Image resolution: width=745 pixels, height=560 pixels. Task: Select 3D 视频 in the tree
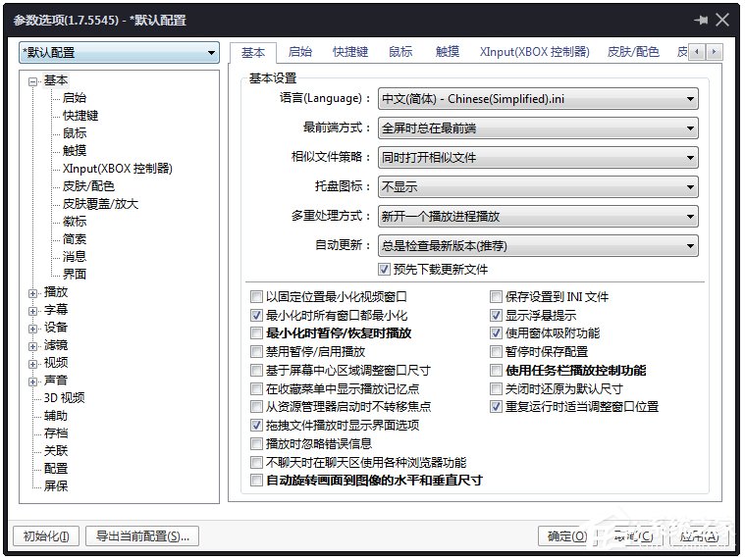pos(64,398)
